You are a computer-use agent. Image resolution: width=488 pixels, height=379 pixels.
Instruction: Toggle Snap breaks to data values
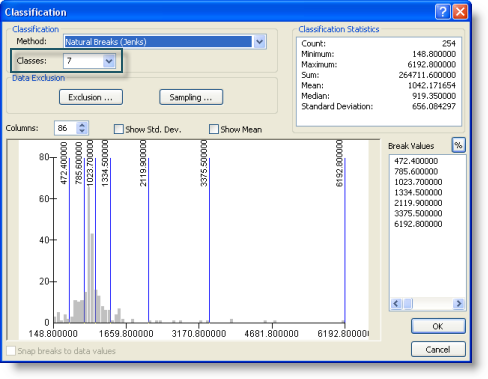11,351
